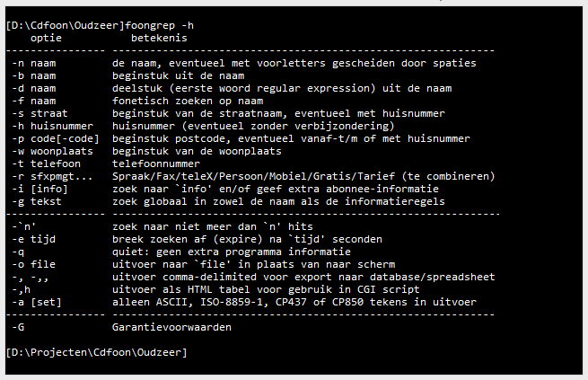
Task: Click the -w woonplaats option line
Action: pyautogui.click(x=146, y=151)
